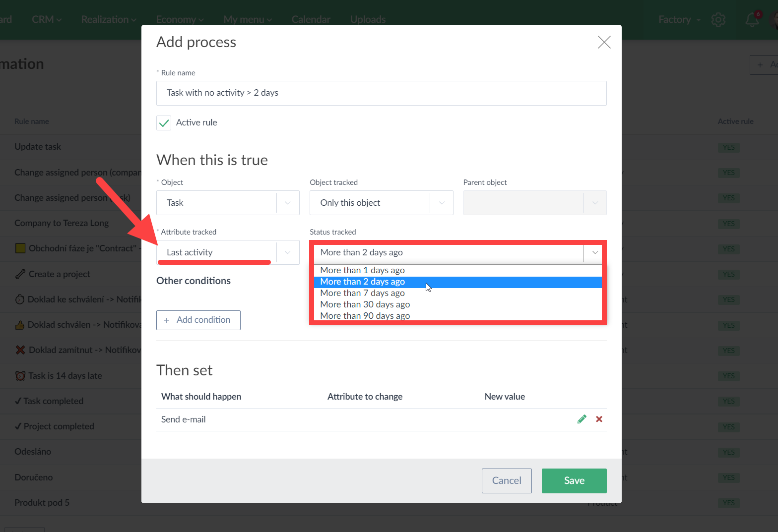
Task: Click the red X icon of Doklad zamítnut rule
Action: tap(20, 350)
